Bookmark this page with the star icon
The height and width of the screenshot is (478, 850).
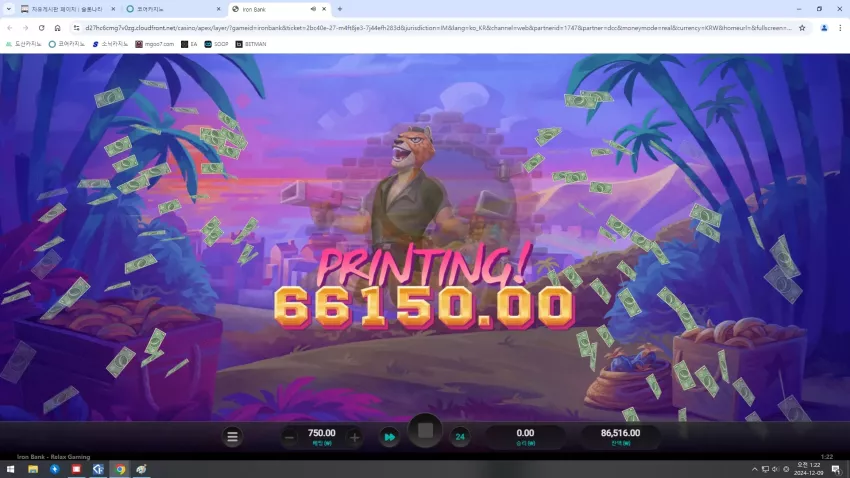(x=802, y=28)
